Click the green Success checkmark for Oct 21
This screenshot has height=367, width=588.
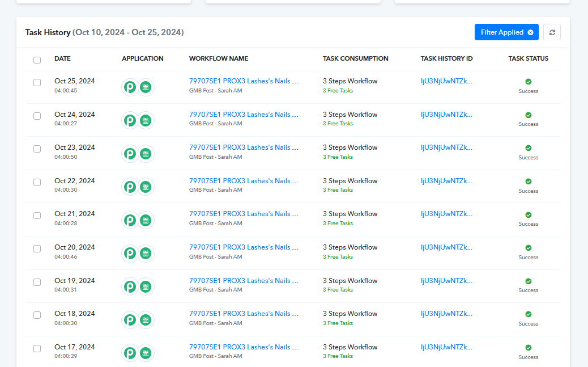pos(529,215)
